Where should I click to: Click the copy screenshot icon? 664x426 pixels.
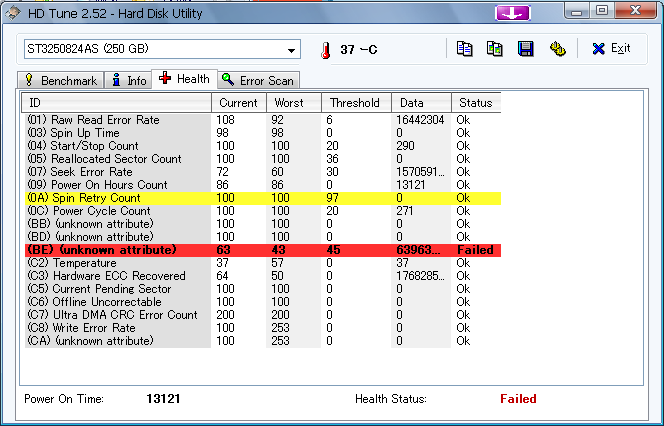point(495,49)
